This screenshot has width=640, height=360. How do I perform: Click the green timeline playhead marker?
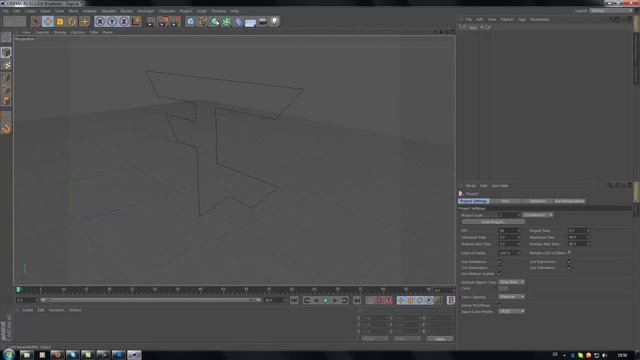18,290
